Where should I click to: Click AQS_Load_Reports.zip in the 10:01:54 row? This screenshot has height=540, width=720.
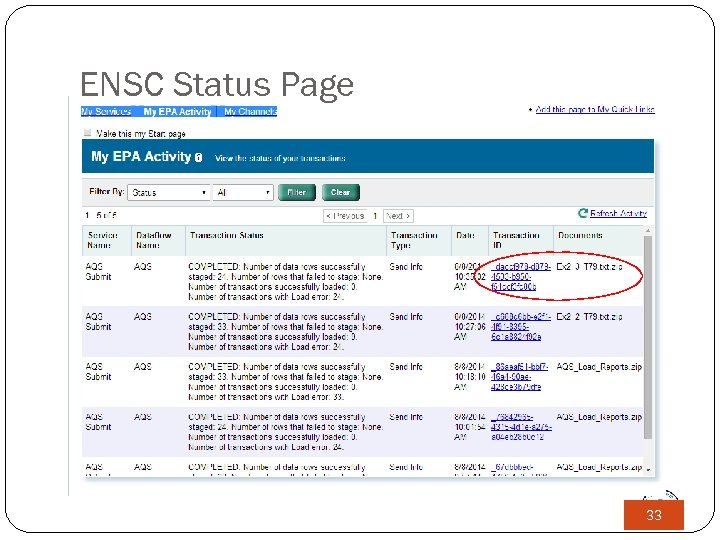[x=599, y=417]
